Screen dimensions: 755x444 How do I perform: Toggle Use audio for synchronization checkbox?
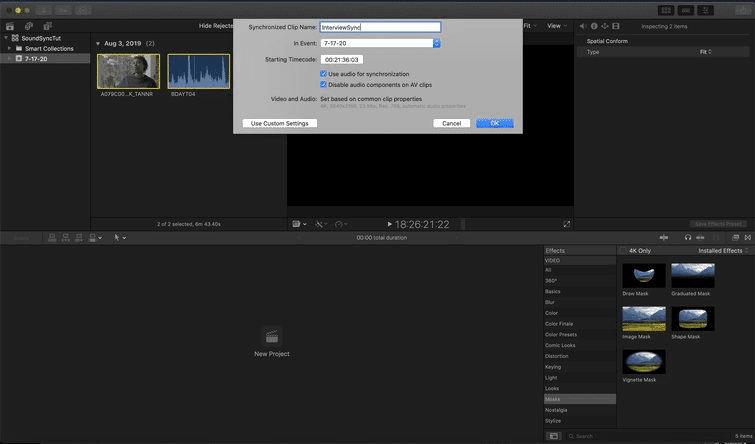pos(323,74)
